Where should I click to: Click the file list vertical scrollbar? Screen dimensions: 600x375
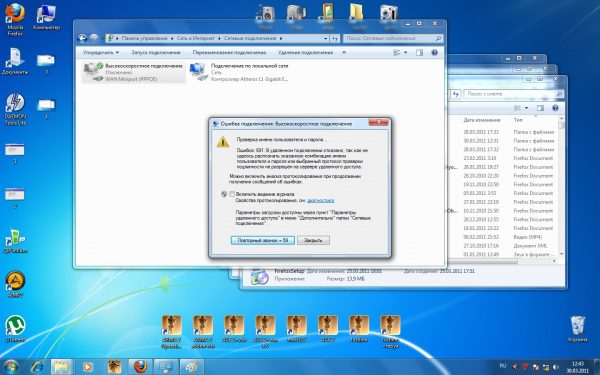pos(561,189)
